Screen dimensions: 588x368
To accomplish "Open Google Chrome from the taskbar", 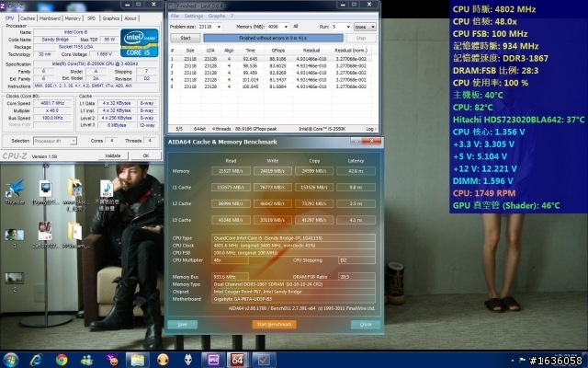I will point(62,360).
